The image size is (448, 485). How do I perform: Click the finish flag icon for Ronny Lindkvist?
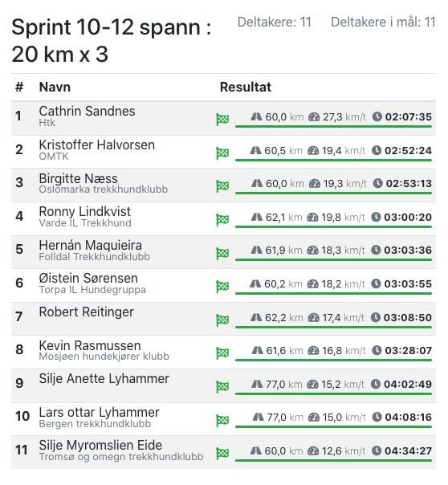click(222, 219)
